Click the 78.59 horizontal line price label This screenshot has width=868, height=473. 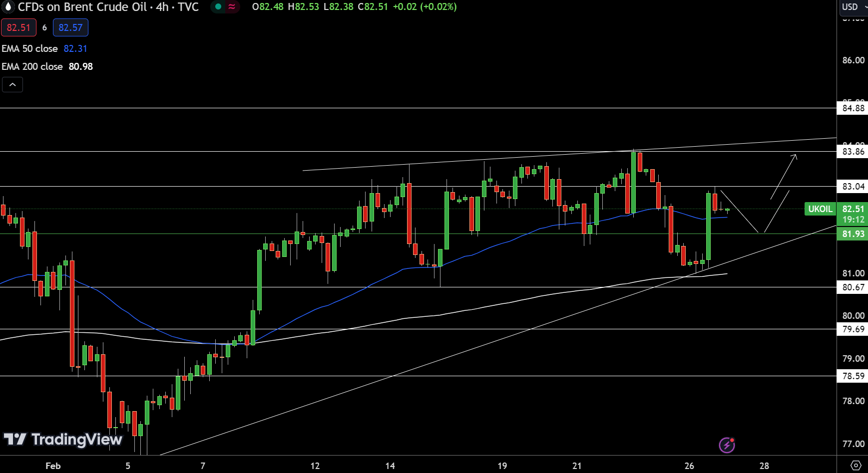pyautogui.click(x=853, y=376)
